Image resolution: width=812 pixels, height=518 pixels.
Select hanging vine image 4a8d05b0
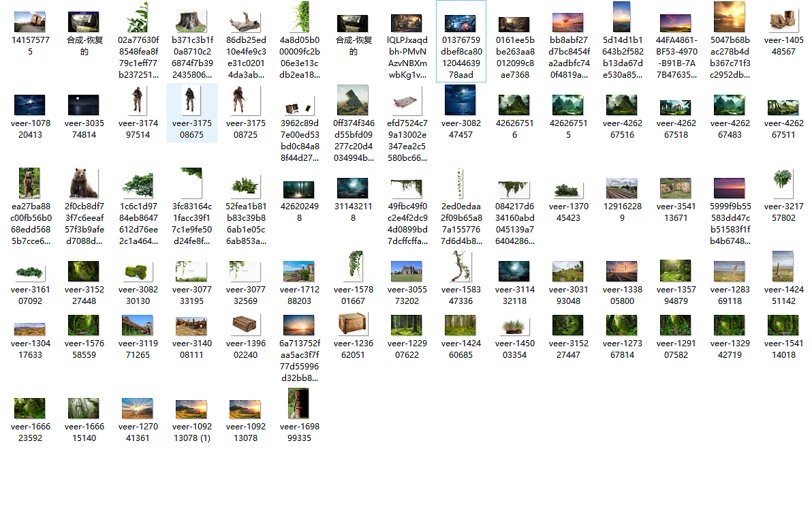299,17
